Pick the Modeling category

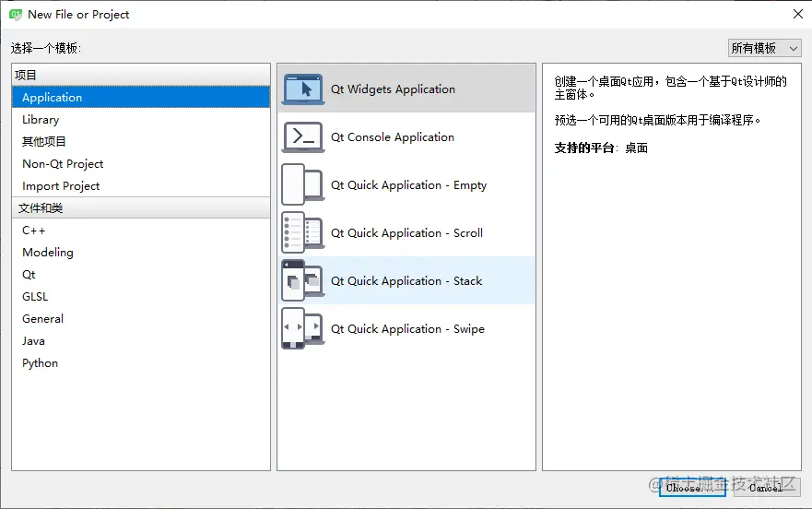point(141,253)
